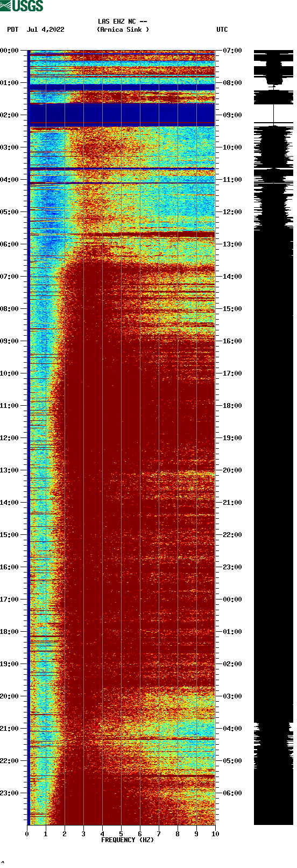The height and width of the screenshot is (868, 297).
Task: Click the 10:00 UTC time label
Action: pyautogui.click(x=232, y=147)
